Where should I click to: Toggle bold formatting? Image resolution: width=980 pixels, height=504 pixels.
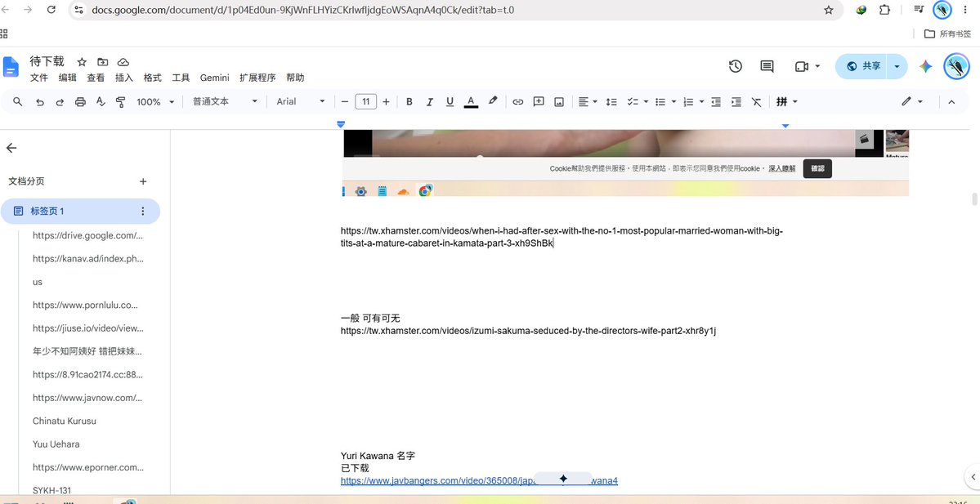409,102
